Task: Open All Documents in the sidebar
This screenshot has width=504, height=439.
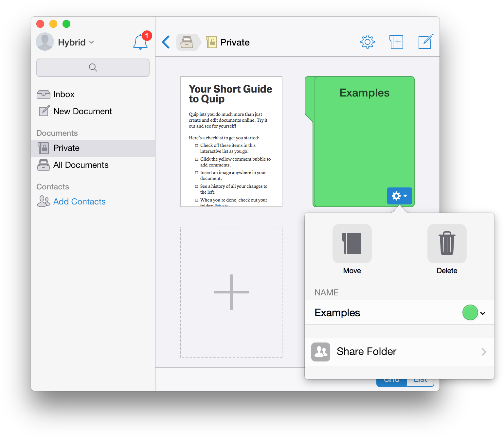Action: click(x=81, y=165)
